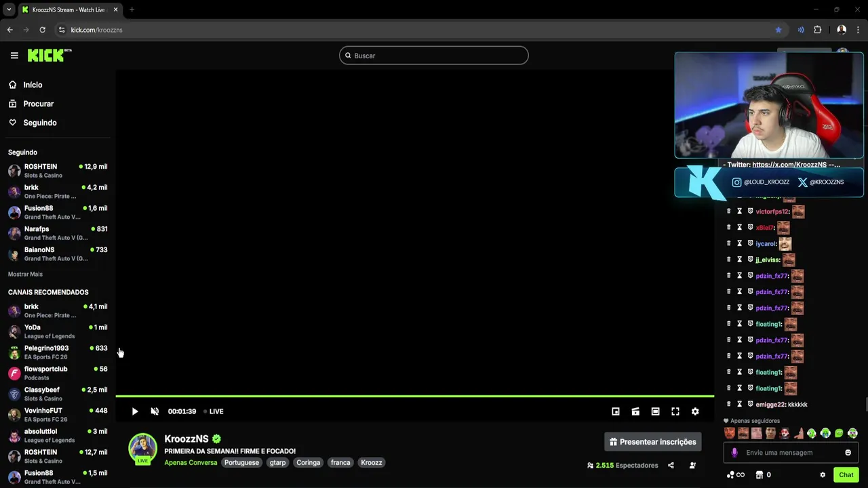Open Chrome extensions puzzle icon
The image size is (868, 488).
(818, 30)
